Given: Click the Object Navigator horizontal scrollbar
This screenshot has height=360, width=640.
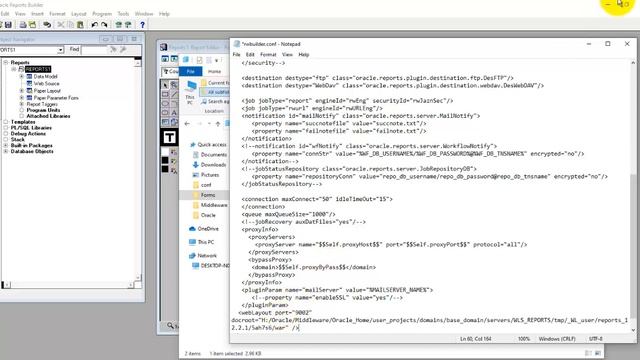Looking at the screenshot, I should point(69,285).
